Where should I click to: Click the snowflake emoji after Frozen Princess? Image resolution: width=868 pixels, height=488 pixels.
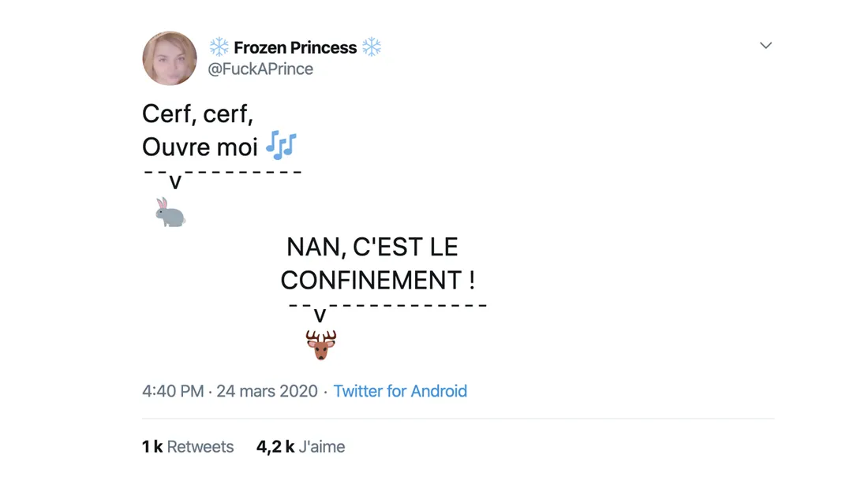(372, 47)
